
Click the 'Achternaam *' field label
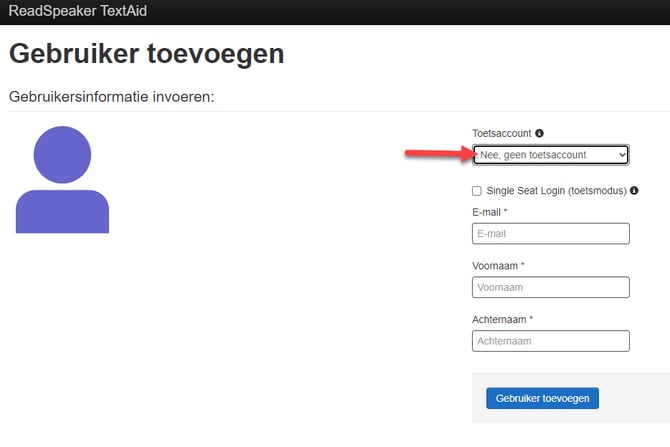tap(502, 319)
